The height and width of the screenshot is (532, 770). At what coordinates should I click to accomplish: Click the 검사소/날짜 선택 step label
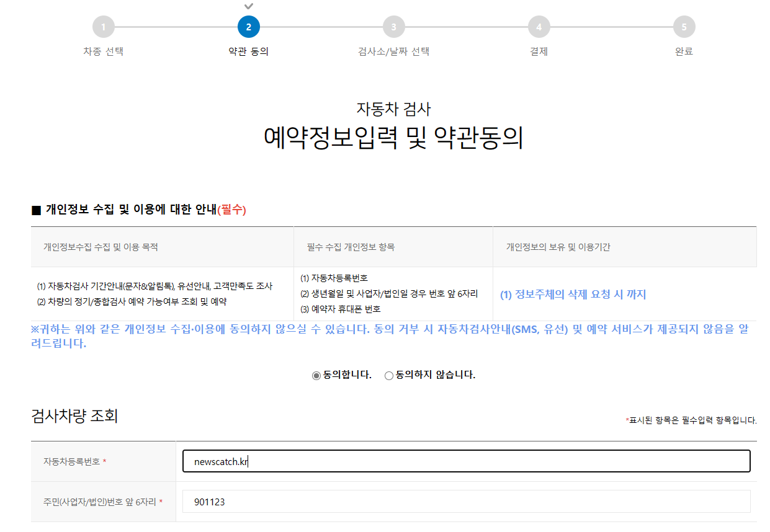pyautogui.click(x=394, y=51)
